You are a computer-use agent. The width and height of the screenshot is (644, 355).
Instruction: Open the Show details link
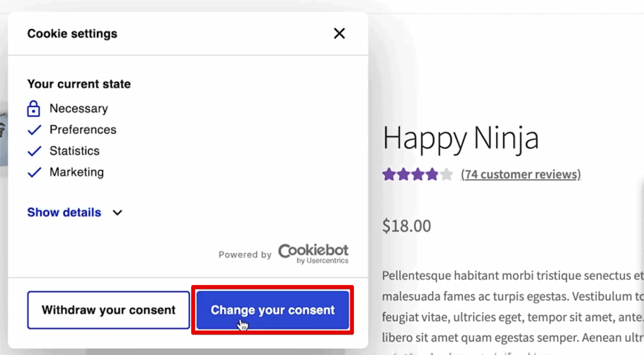64,212
